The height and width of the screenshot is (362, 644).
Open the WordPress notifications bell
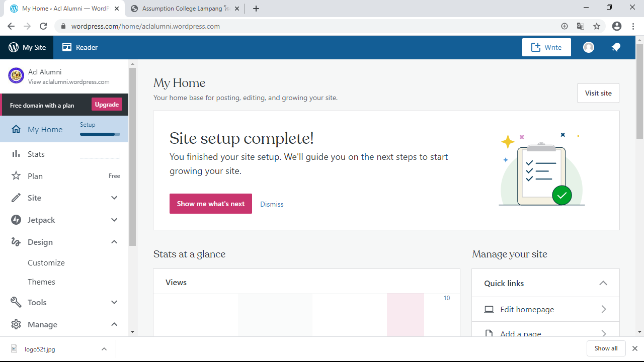coord(616,47)
